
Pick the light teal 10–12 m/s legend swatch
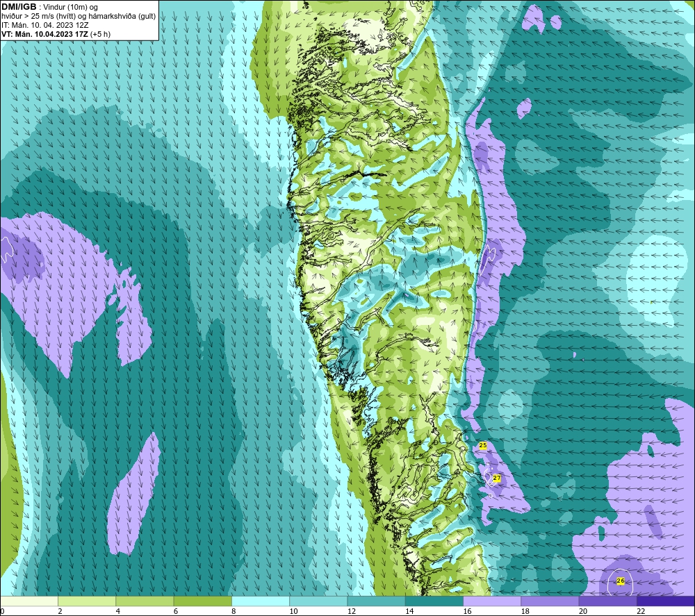coord(318,601)
